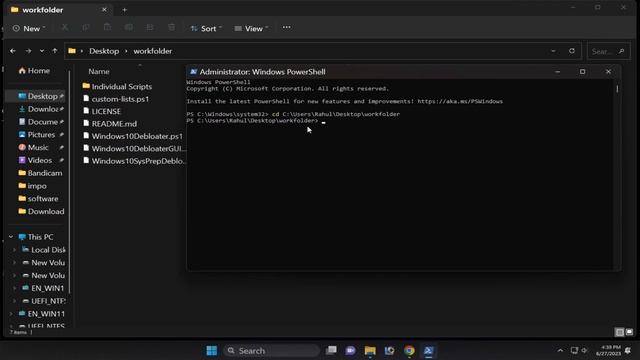This screenshot has width=640, height=360.
Task: Open File Explorer from taskbar
Action: tap(370, 351)
